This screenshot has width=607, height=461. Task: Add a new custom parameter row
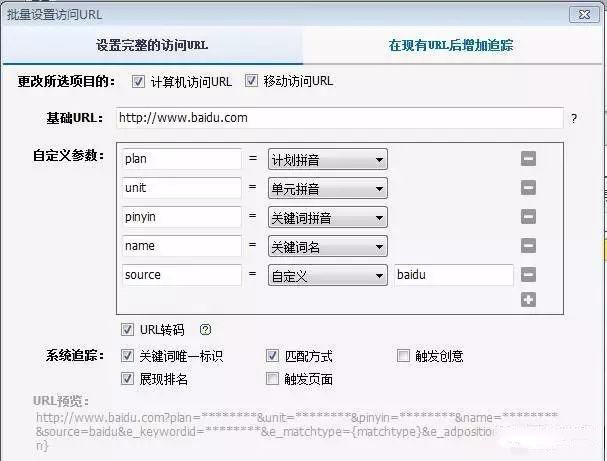click(528, 299)
